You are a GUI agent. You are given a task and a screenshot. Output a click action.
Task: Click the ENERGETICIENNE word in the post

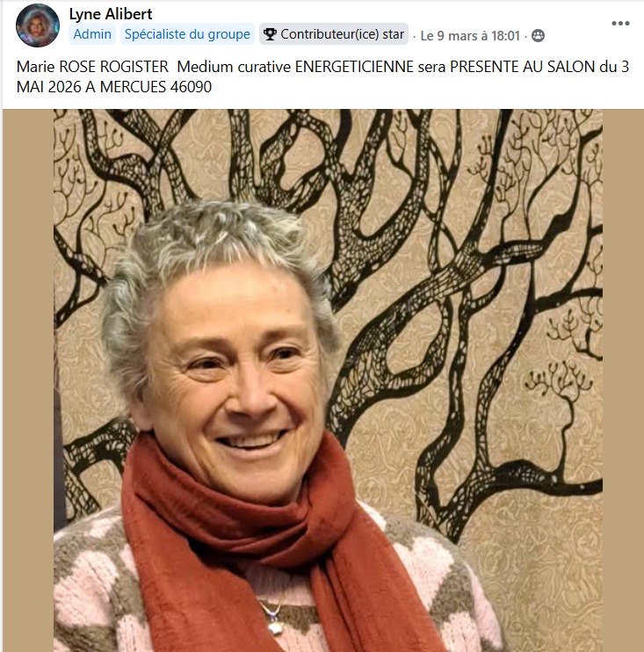[355, 67]
